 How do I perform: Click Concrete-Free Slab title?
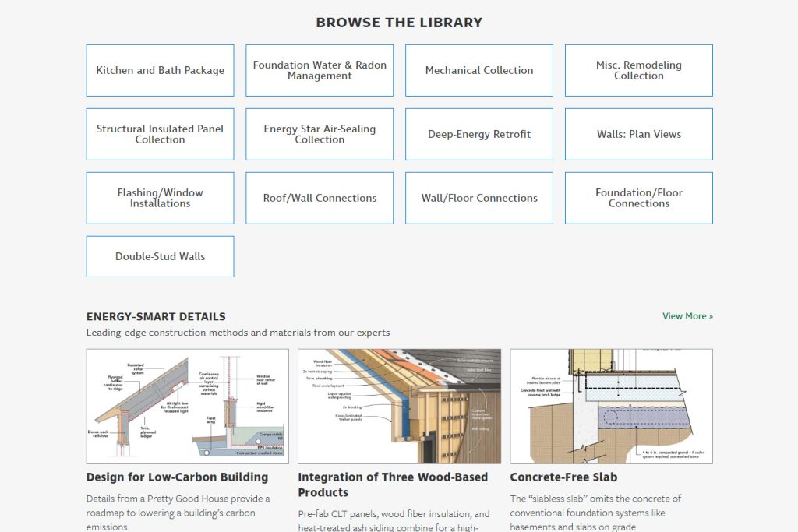point(563,477)
